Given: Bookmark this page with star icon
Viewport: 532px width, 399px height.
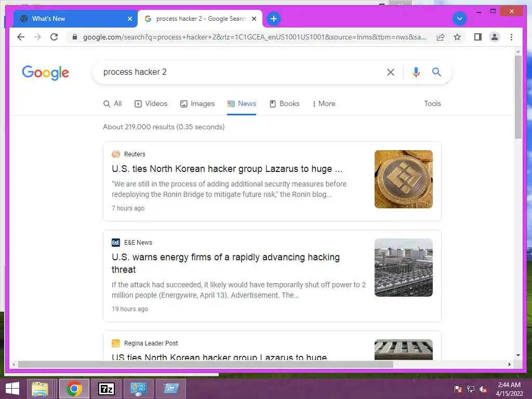Looking at the screenshot, I should coord(457,37).
